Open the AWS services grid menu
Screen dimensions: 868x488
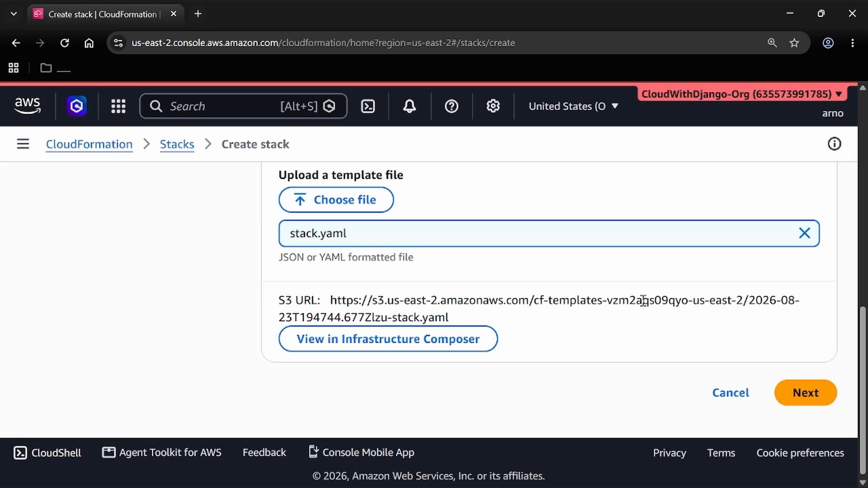coord(118,106)
